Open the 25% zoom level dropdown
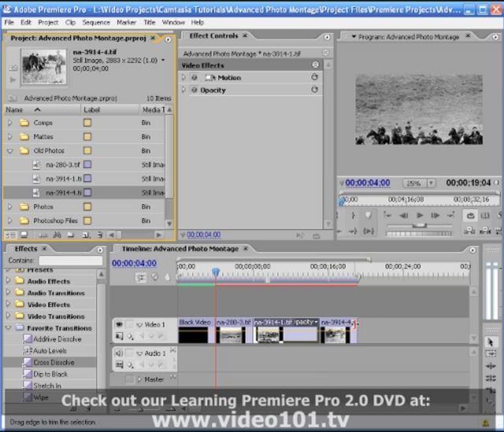 point(431,183)
